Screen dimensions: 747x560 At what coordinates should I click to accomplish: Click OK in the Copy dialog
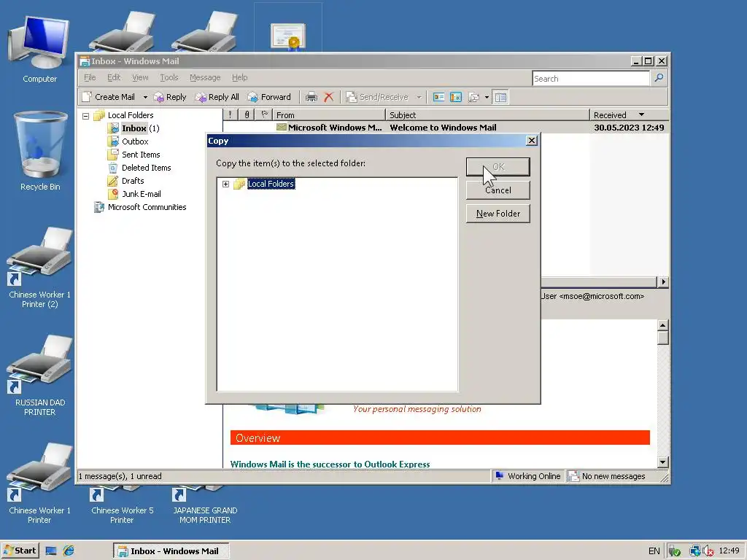tap(498, 167)
